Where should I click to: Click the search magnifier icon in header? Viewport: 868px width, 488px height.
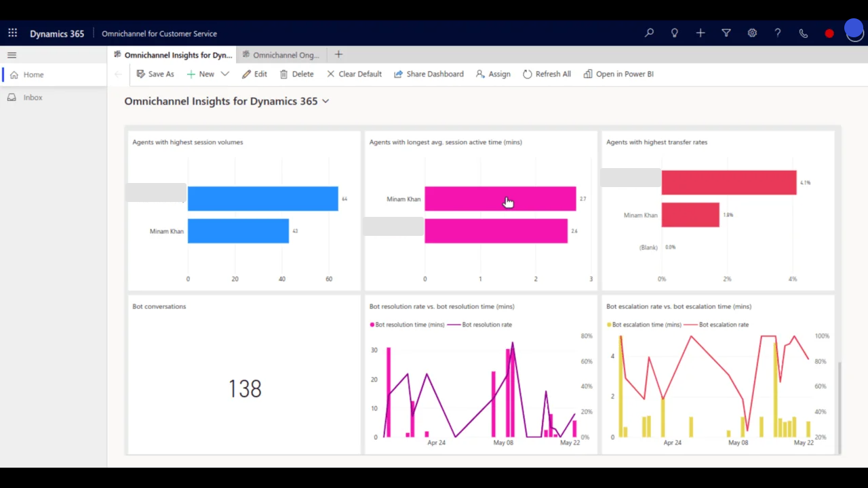[x=649, y=33]
